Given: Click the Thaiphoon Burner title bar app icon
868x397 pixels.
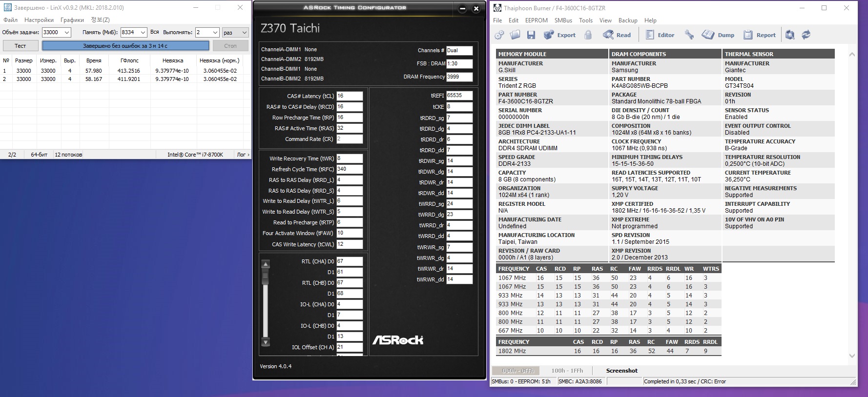Looking at the screenshot, I should click(497, 8).
